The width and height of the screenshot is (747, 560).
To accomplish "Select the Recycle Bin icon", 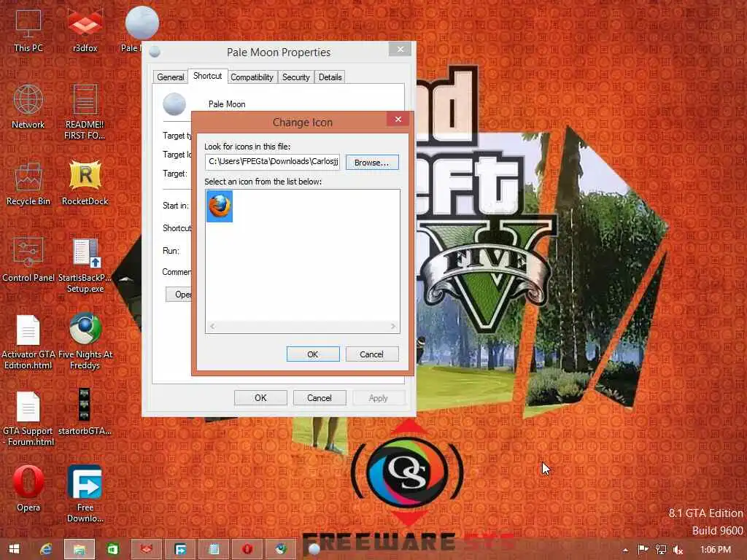I will click(28, 184).
